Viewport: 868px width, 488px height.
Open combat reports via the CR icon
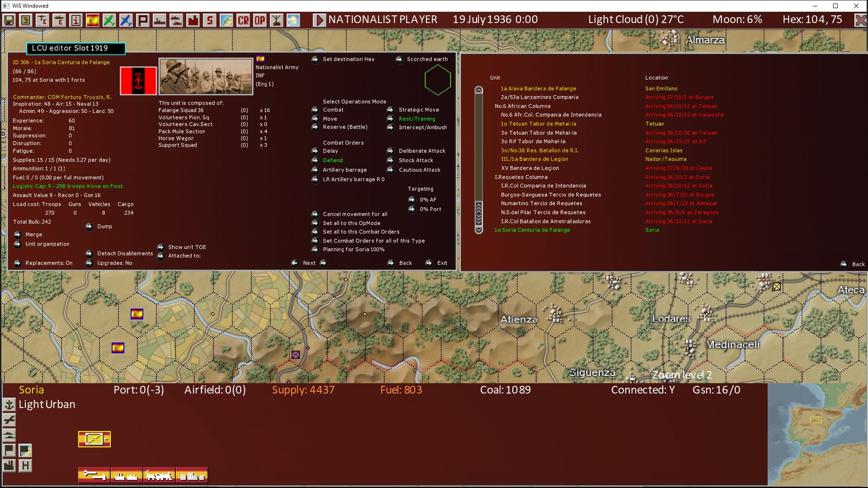click(x=244, y=20)
